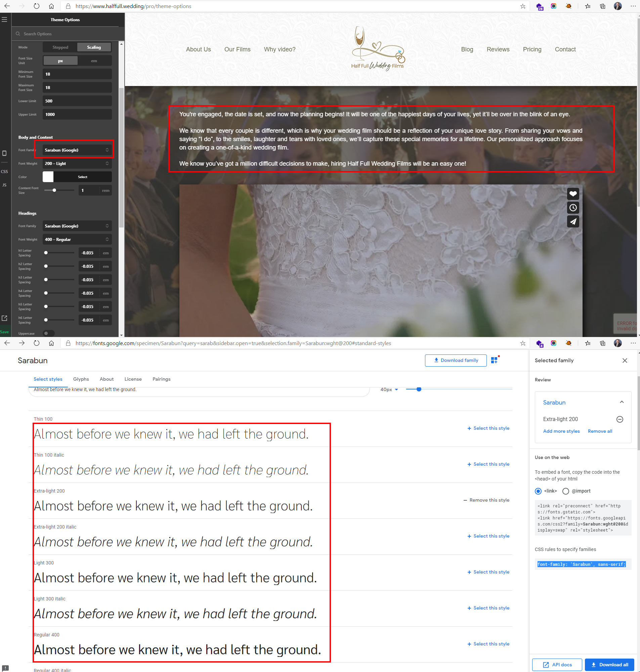Click the Search Options field
Screen dimensions: 640x672
68,34
